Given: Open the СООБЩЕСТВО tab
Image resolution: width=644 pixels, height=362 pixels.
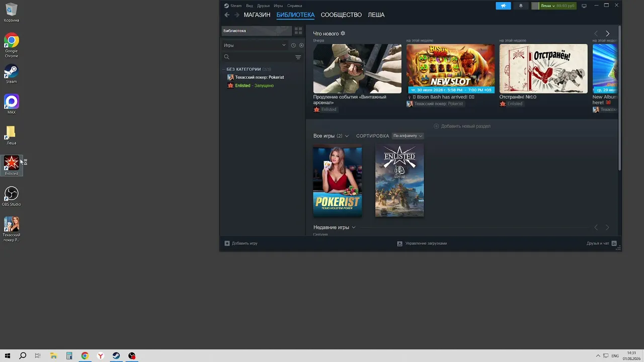Looking at the screenshot, I should (x=341, y=15).
